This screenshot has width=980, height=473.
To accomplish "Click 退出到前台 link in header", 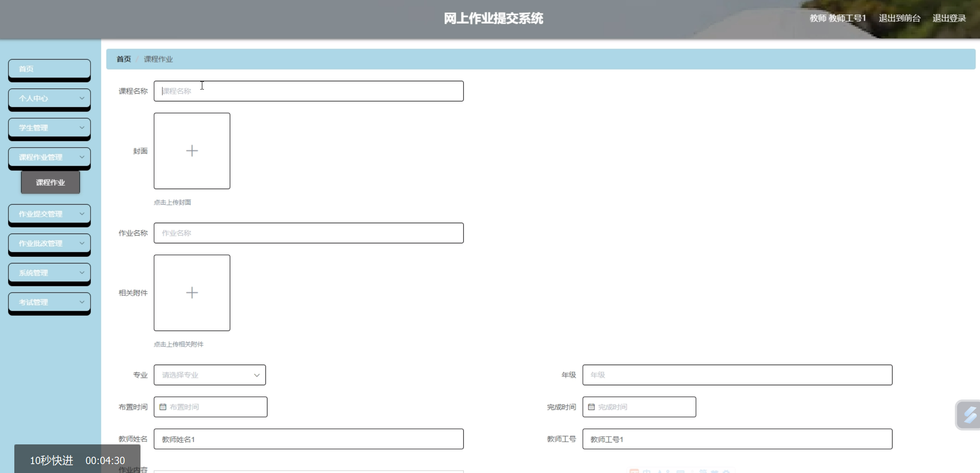I will pyautogui.click(x=899, y=18).
